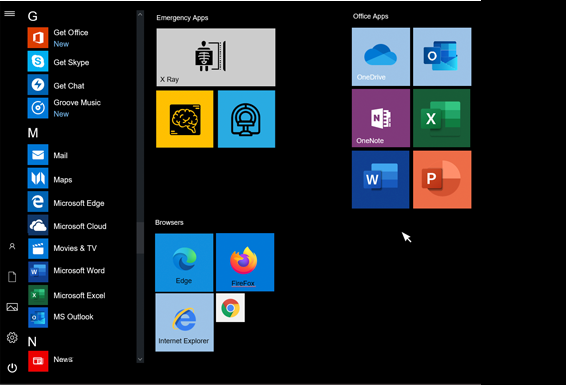Click the Get Office app icon
This screenshot has width=566, height=385.
(x=38, y=38)
